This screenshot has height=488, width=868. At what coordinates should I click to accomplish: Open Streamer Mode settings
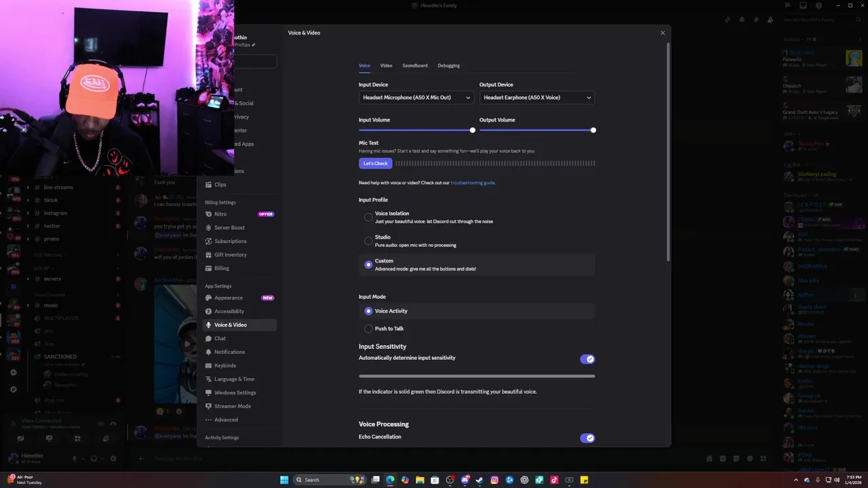239,406
